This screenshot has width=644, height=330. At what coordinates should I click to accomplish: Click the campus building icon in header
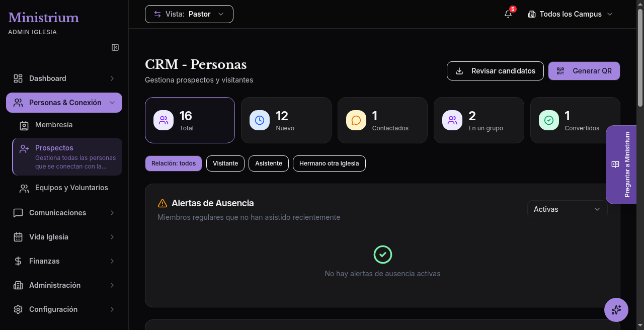pos(532,14)
